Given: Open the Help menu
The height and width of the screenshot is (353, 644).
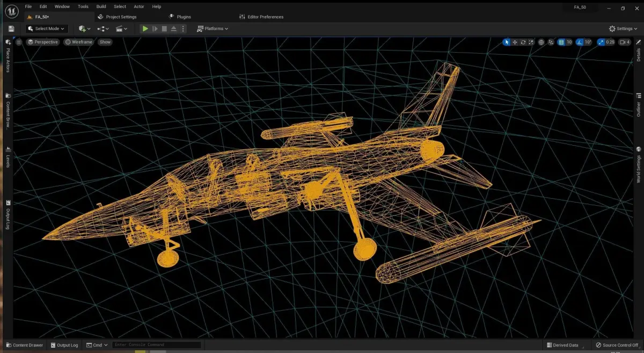Looking at the screenshot, I should pos(157,6).
